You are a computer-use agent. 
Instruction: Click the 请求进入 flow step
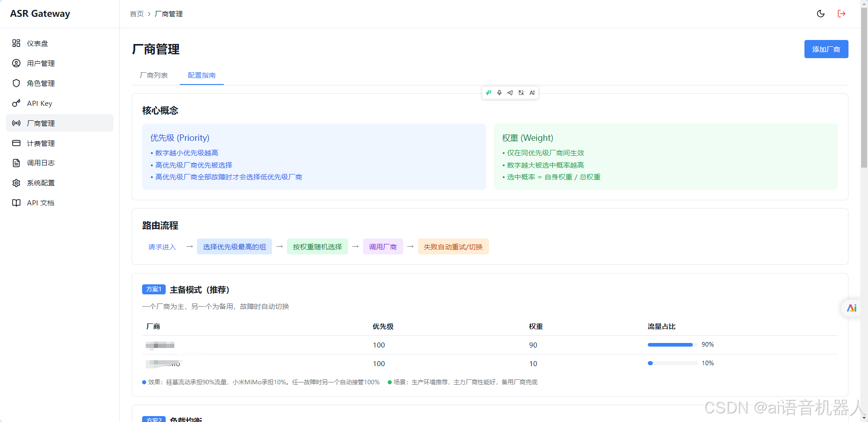click(162, 247)
